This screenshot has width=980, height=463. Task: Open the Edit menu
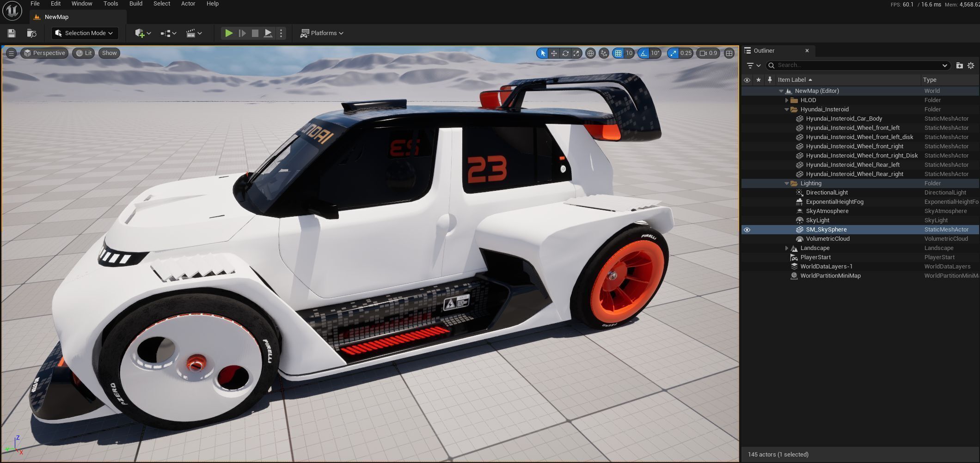pyautogui.click(x=55, y=4)
